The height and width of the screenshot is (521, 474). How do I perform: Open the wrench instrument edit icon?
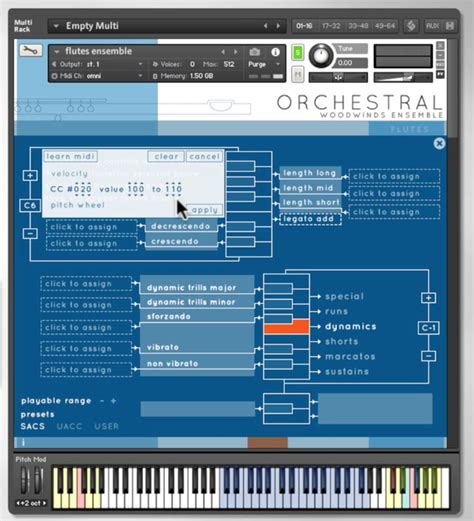point(31,50)
